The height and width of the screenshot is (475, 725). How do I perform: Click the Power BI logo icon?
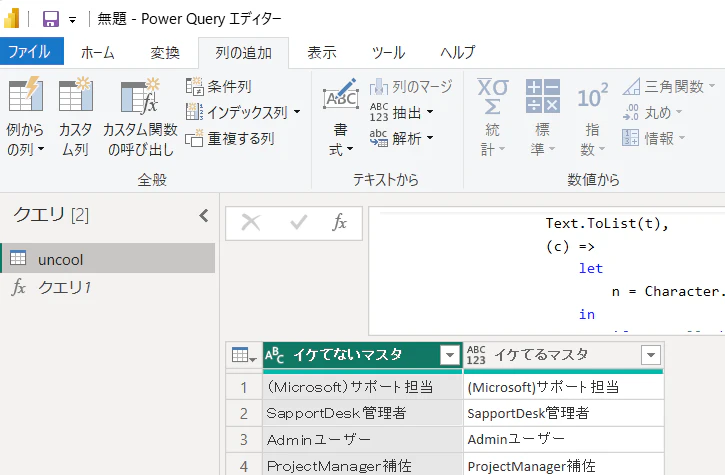[12, 18]
